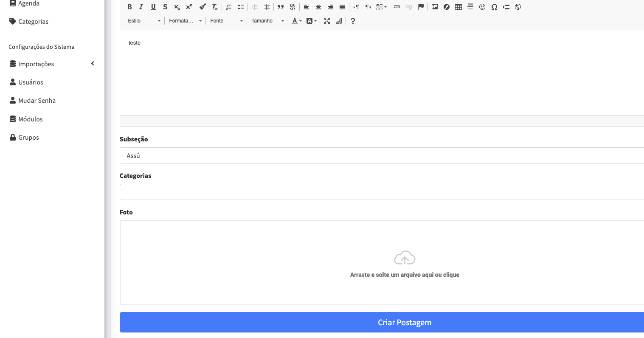Center align the text
Viewport: 644px width, 338px height.
point(318,7)
